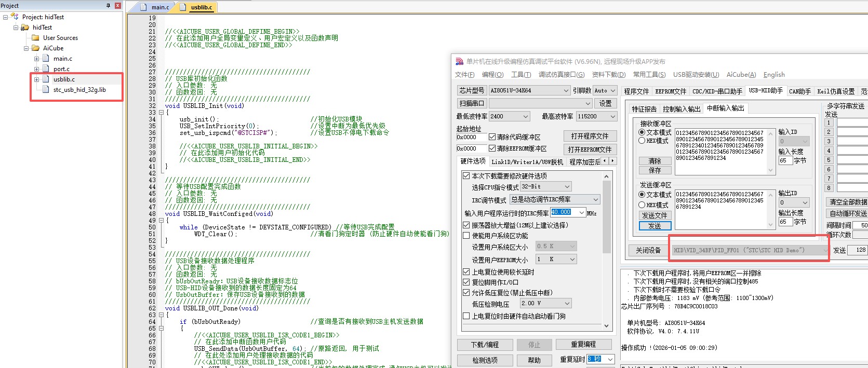868x368 pixels.
Task: Open the 文件(F) menu
Action: pos(464,75)
